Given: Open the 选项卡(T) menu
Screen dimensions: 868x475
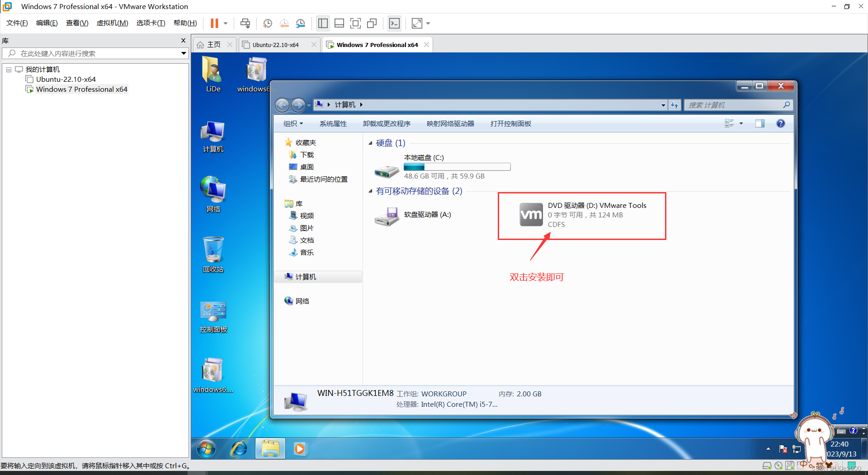Looking at the screenshot, I should tap(151, 23).
